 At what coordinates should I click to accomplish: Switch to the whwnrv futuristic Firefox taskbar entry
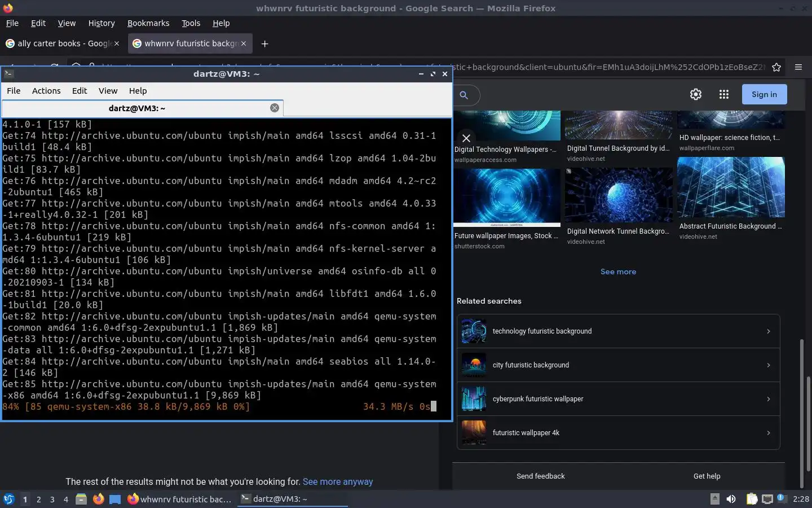(179, 499)
